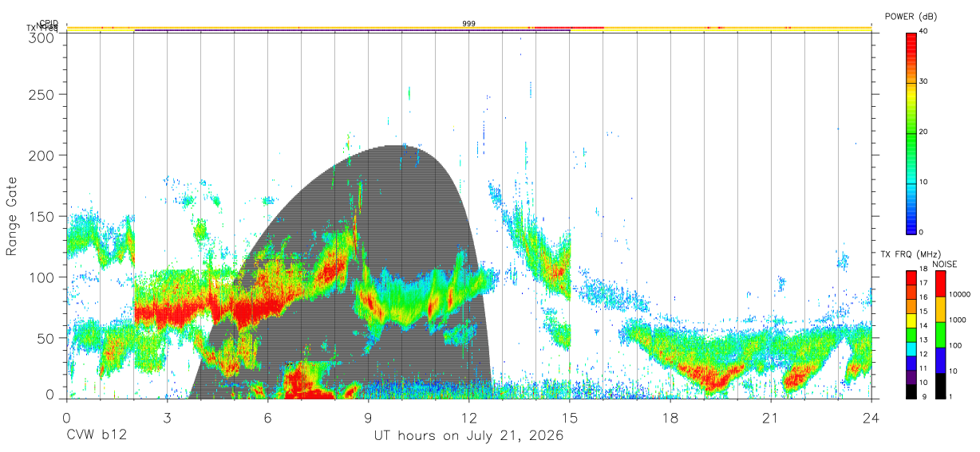The width and height of the screenshot is (980, 452).
Task: Click the "Range Gate" y-axis label
Action: click(12, 217)
